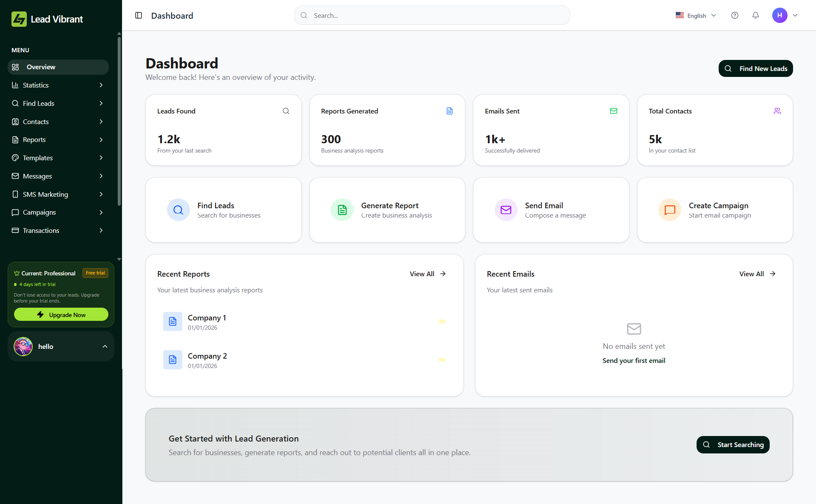Select Overview in the sidebar menu
Image resolution: width=816 pixels, height=504 pixels.
tap(58, 67)
